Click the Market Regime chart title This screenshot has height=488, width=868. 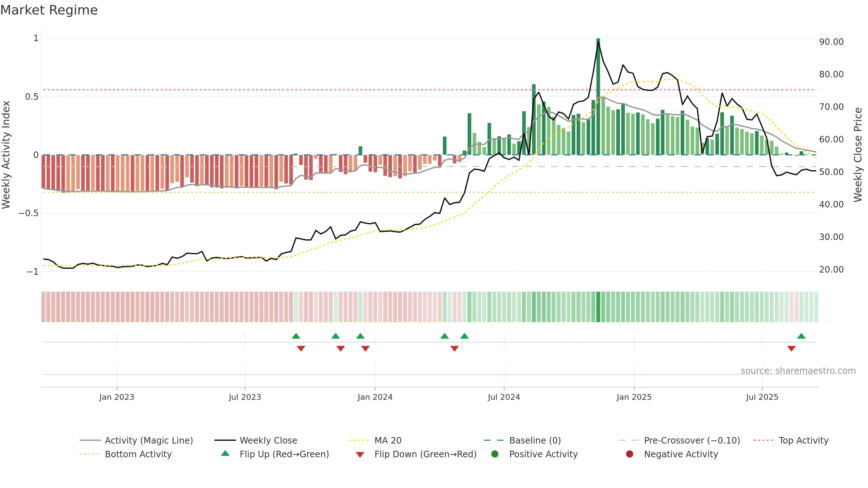coord(49,10)
